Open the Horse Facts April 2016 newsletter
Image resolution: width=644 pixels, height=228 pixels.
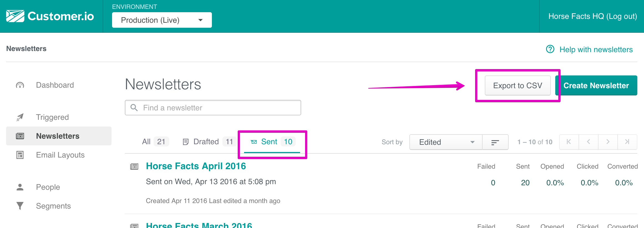[196, 166]
